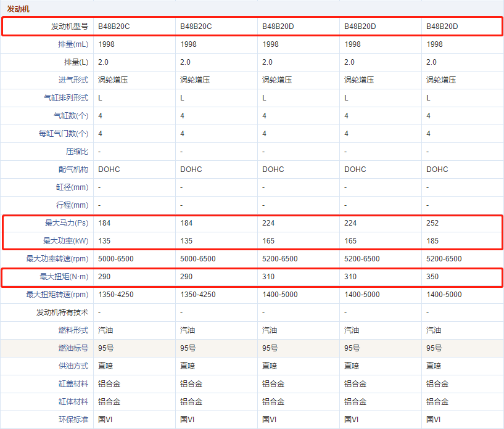
Task: Click the 发动机 section header
Action: pyautogui.click(x=18, y=9)
